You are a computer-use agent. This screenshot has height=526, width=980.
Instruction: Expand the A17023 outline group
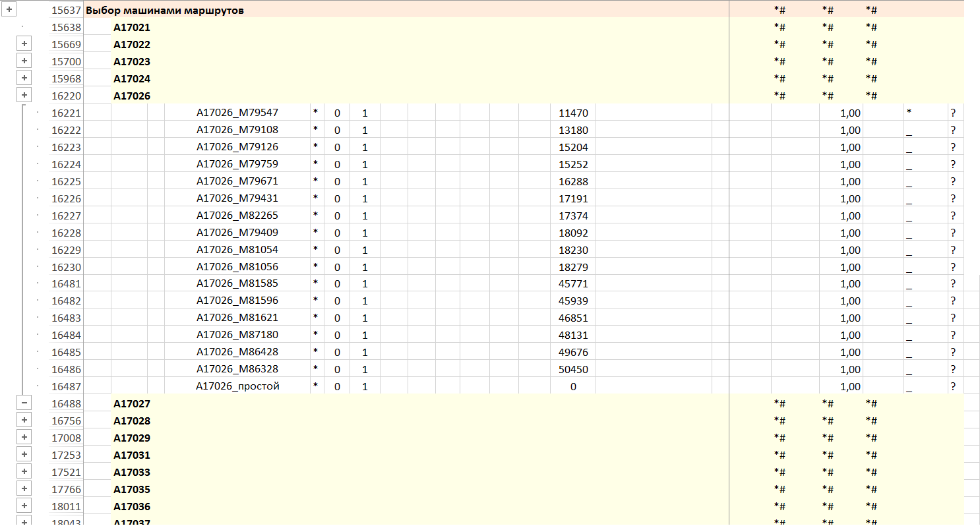pos(24,61)
